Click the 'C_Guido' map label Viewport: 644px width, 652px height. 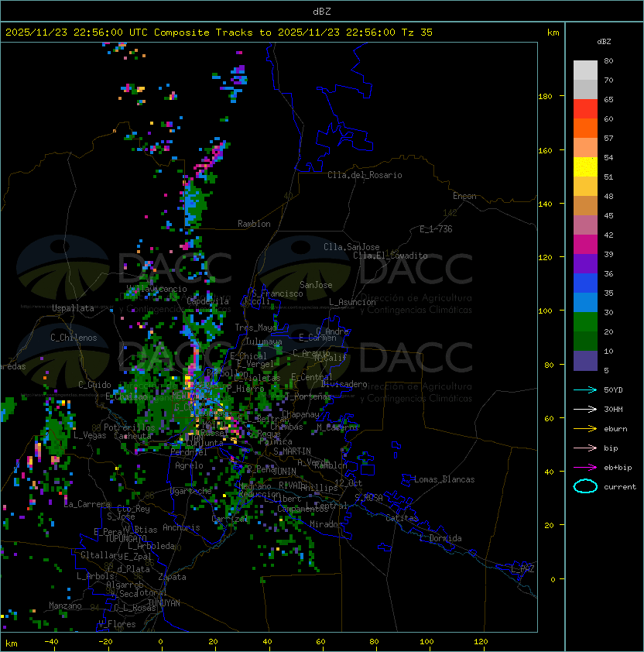pos(94,385)
